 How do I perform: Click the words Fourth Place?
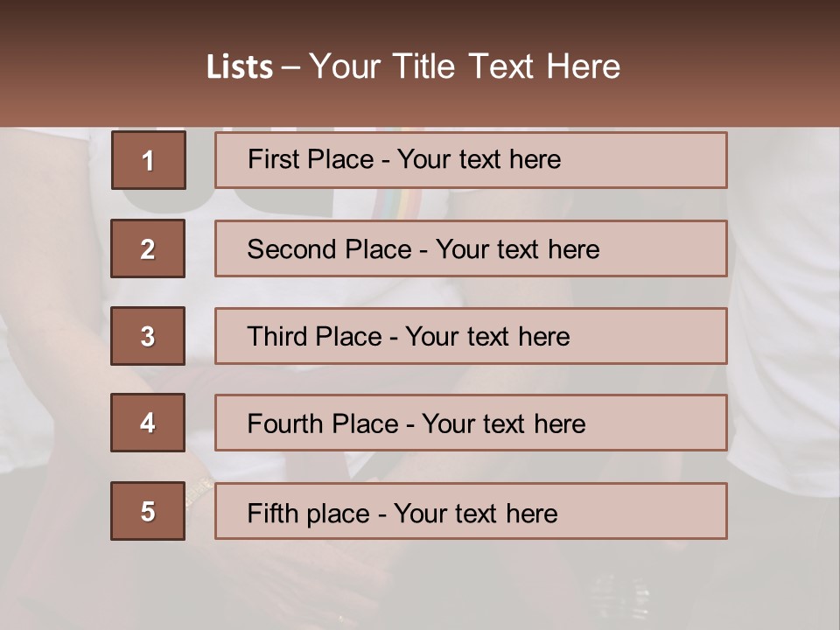click(x=323, y=424)
